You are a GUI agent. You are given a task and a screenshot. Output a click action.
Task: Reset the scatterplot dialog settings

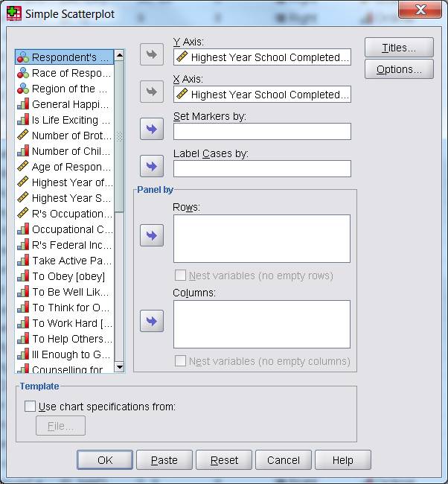(224, 460)
